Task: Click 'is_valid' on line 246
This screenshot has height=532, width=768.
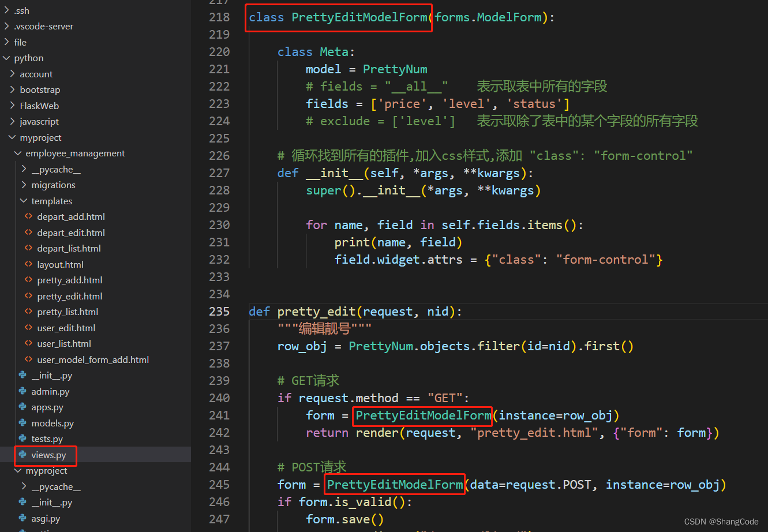Action: [x=363, y=502]
